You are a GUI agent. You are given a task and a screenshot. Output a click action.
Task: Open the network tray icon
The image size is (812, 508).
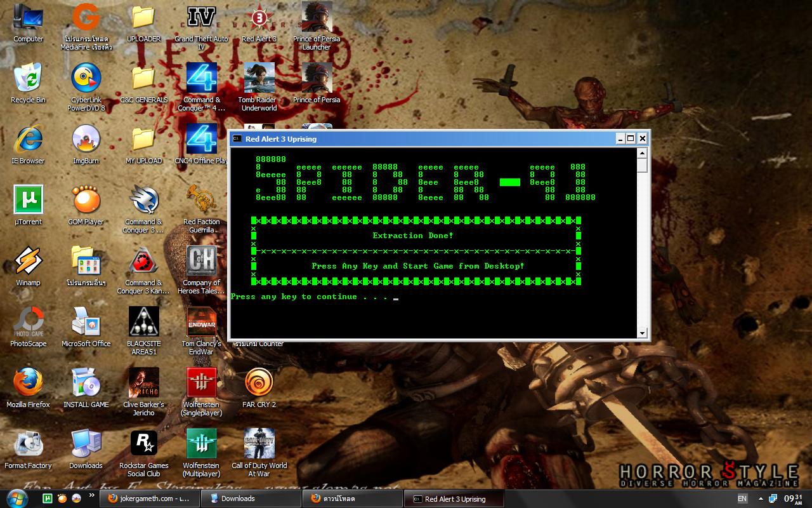[773, 498]
